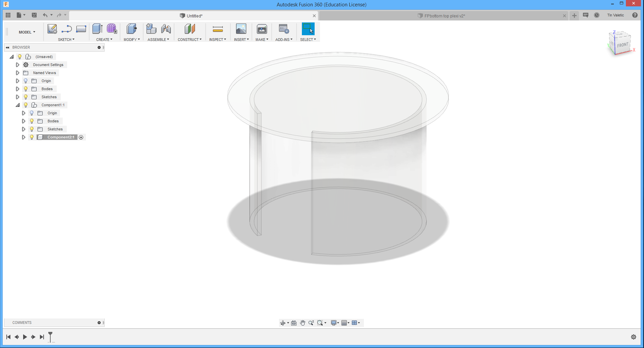Collapse the (Unsaved) root node
Screen dimensions: 644x348
coord(12,57)
